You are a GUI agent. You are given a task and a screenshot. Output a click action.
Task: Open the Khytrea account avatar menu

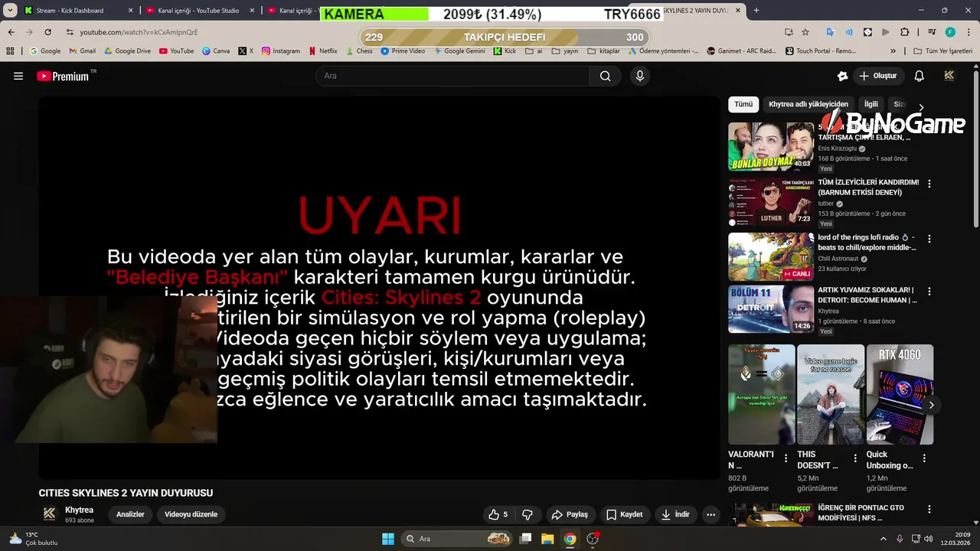(x=949, y=76)
